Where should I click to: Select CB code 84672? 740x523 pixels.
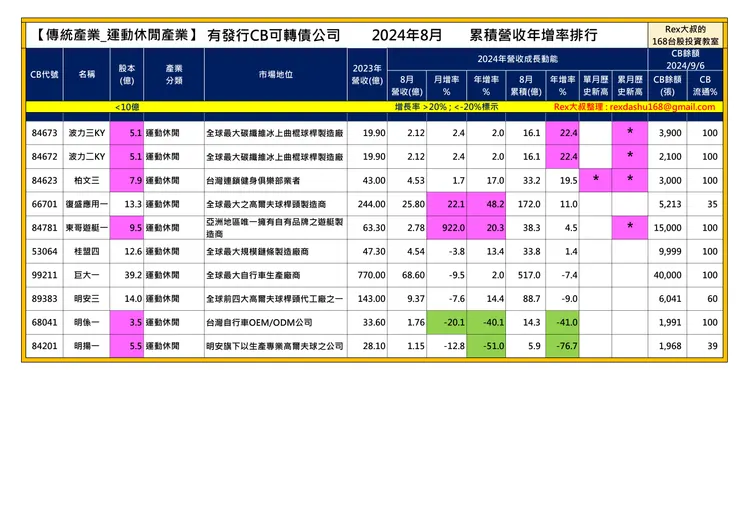pyautogui.click(x=44, y=157)
